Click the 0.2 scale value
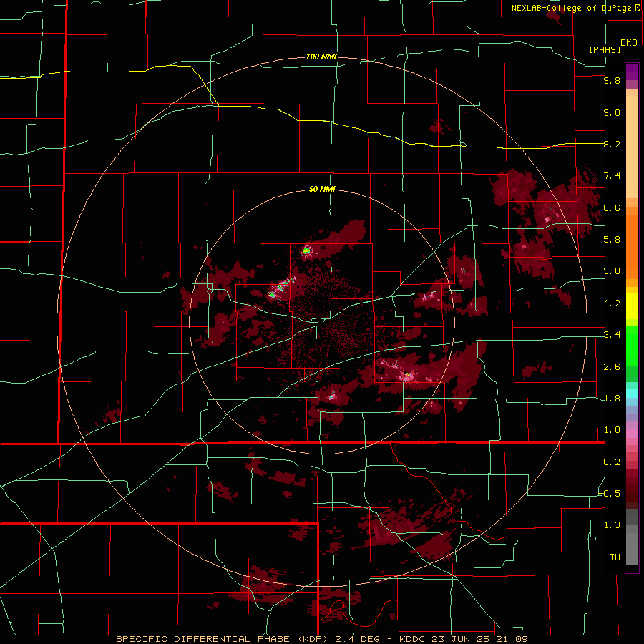The image size is (644, 644). [612, 462]
